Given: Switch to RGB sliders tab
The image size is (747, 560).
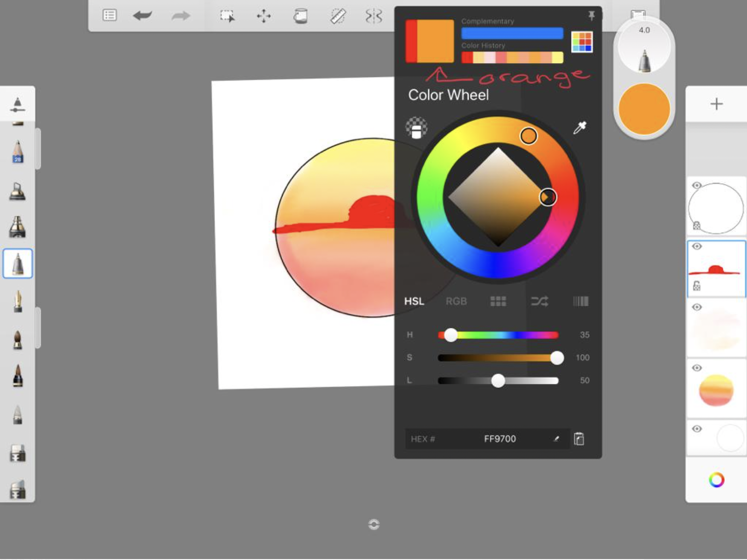Looking at the screenshot, I should tap(456, 301).
